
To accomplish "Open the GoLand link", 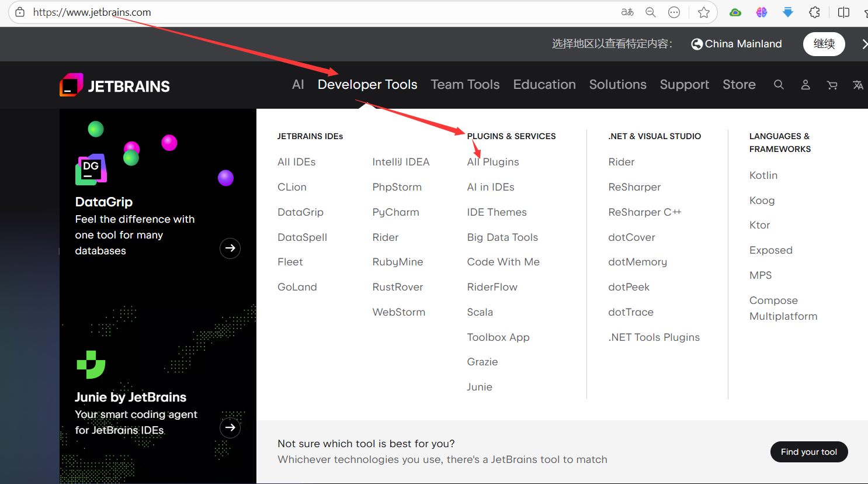I will point(297,287).
